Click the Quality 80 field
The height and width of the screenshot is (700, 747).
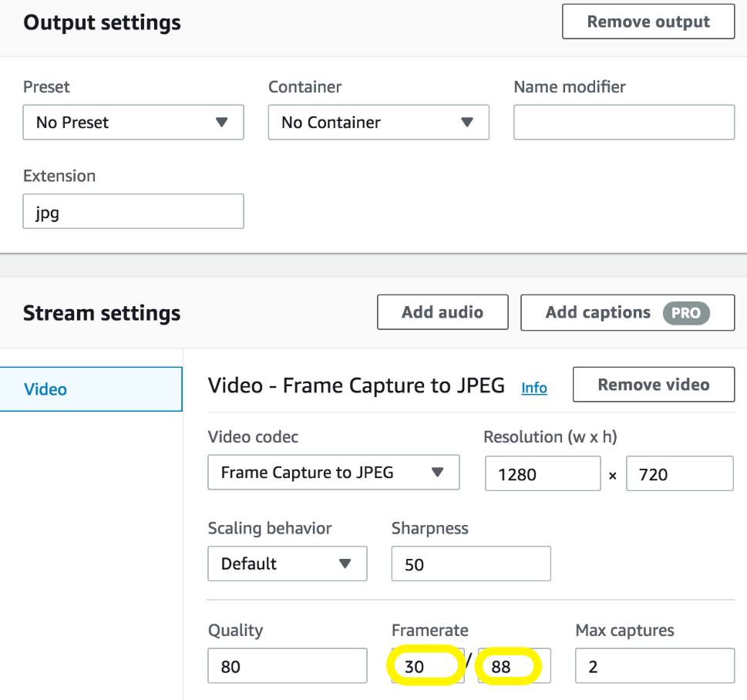pos(288,665)
